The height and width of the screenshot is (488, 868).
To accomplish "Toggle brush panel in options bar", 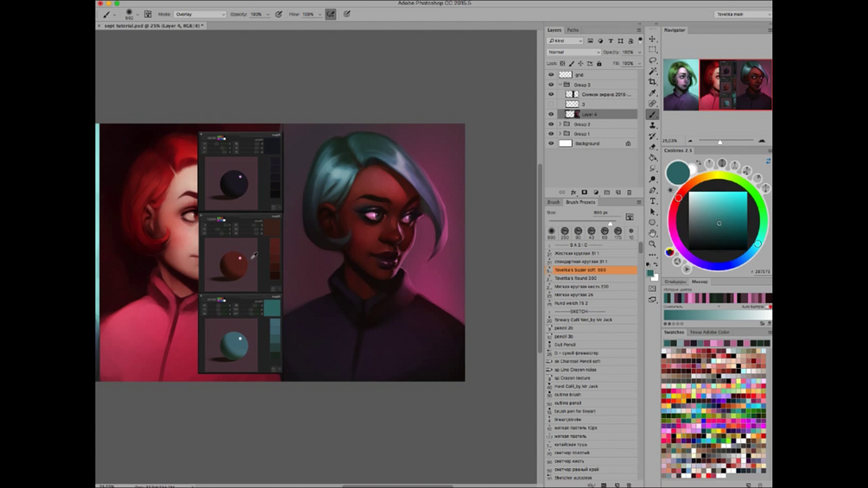I will pyautogui.click(x=148, y=14).
